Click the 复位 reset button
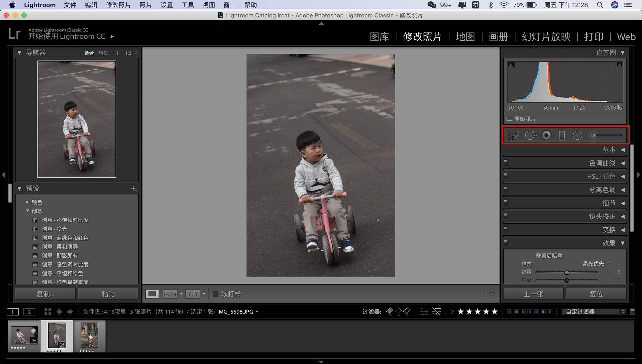This screenshot has height=364, width=642. pyautogui.click(x=596, y=294)
